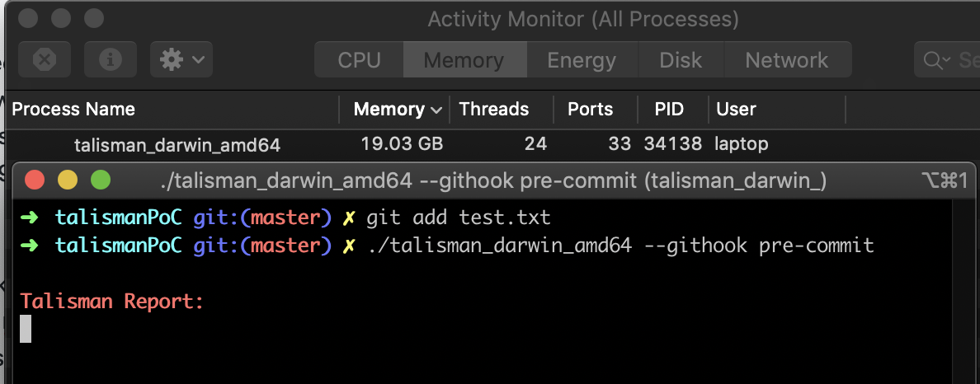Sort by Ports column header
Image resolution: width=980 pixels, height=384 pixels.
click(x=590, y=110)
